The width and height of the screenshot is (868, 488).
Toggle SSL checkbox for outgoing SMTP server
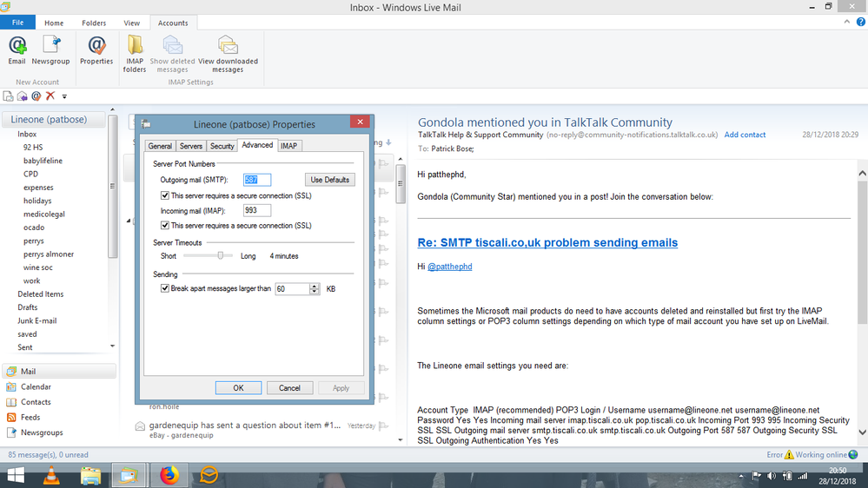[x=166, y=196]
